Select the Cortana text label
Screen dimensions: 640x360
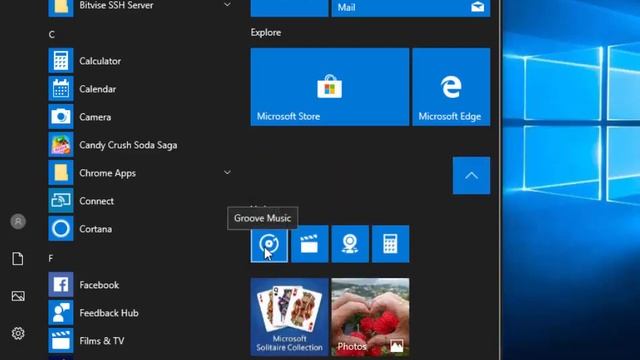(x=96, y=229)
